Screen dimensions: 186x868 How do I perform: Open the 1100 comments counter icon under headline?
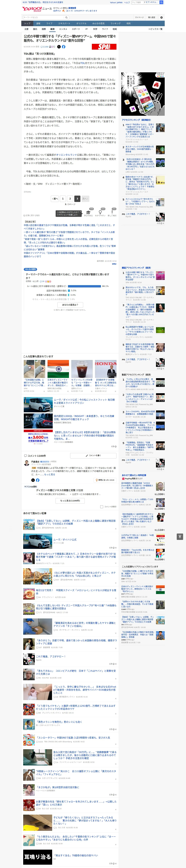coord(45,47)
